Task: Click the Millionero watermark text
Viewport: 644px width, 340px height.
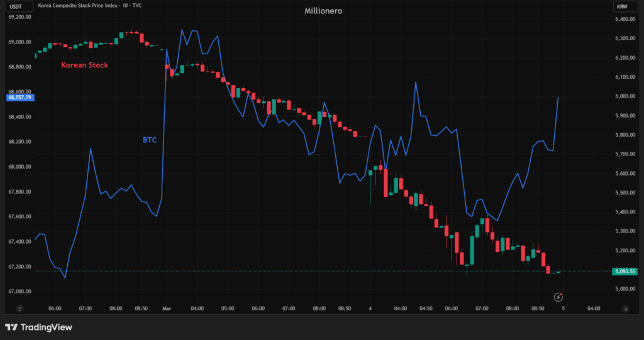Action: click(323, 11)
